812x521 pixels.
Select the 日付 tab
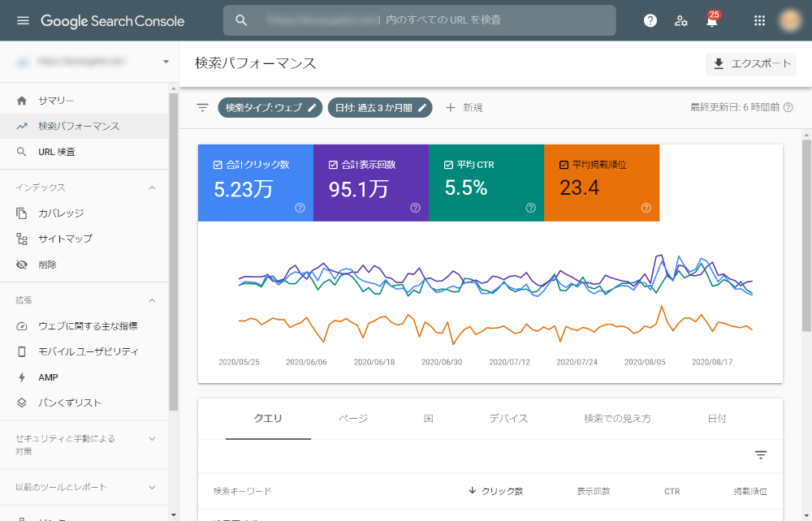pyautogui.click(x=717, y=419)
